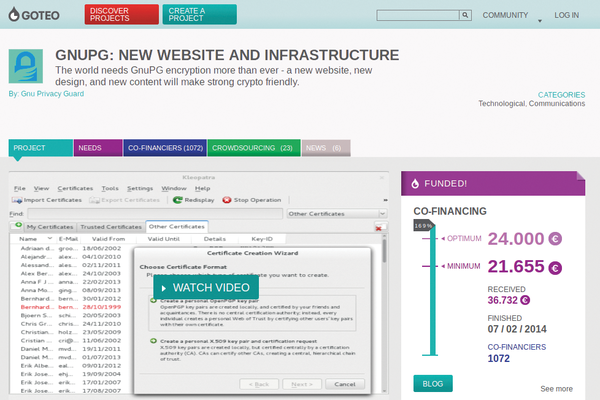Select the My Certificates tab
This screenshot has width=600, height=400.
[x=50, y=227]
